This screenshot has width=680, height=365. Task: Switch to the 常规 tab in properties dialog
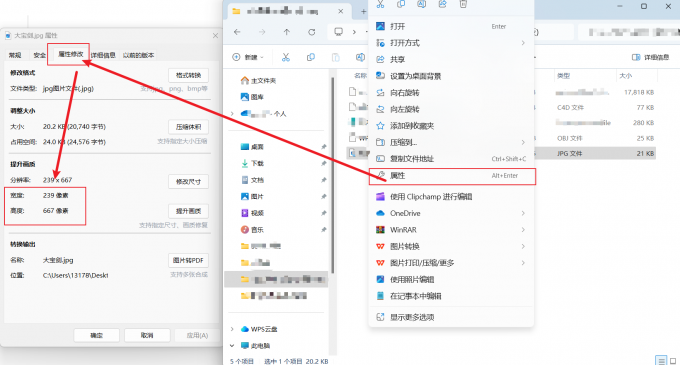pyautogui.click(x=15, y=55)
